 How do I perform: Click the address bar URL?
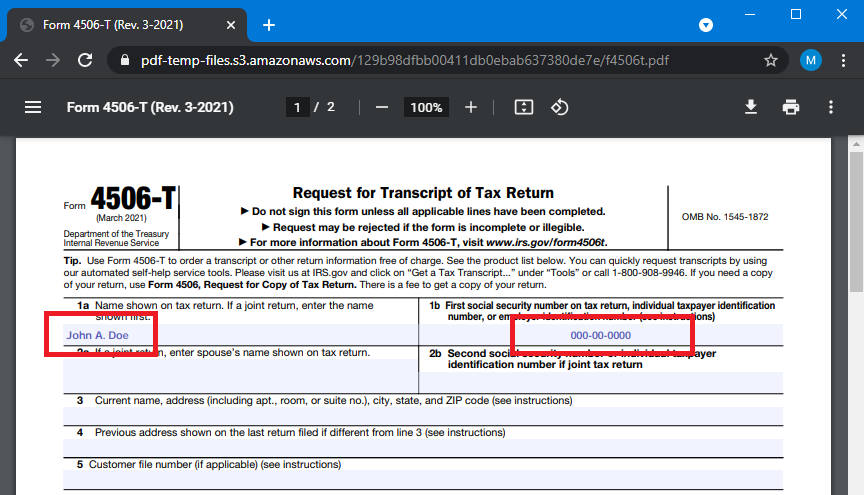point(405,60)
